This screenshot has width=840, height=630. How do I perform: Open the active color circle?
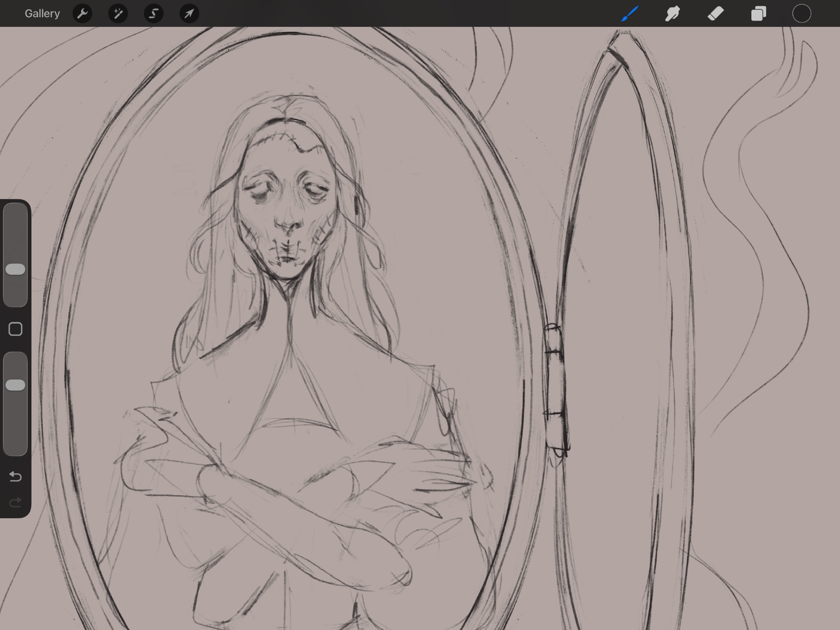coord(801,14)
